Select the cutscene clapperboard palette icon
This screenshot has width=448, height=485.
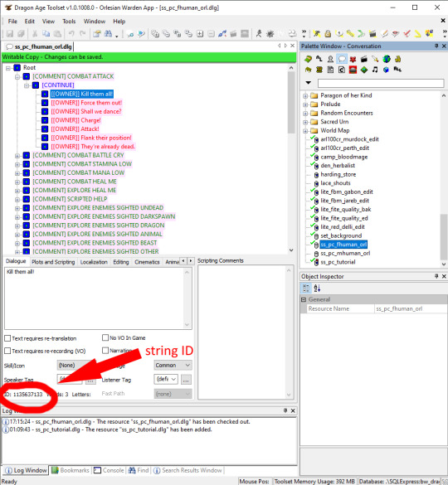point(364,59)
